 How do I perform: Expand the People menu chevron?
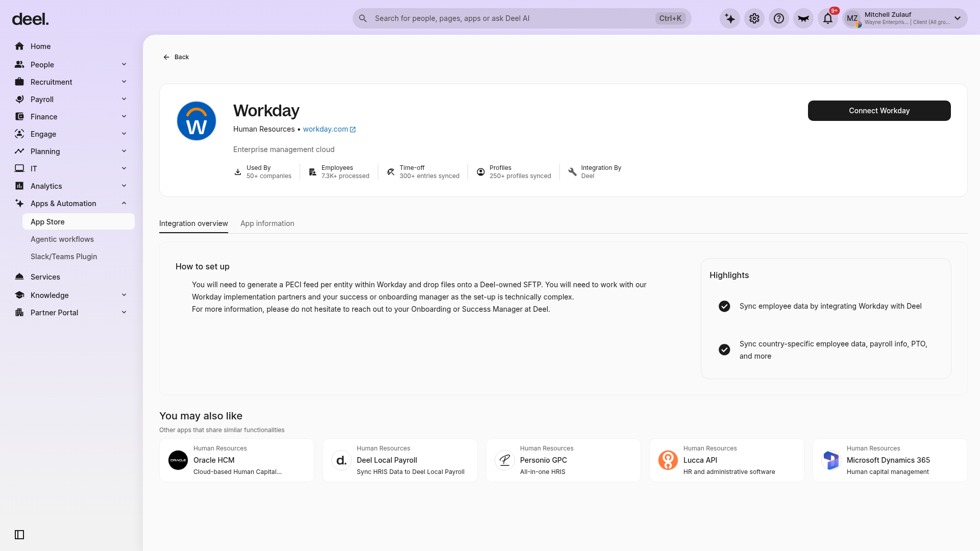point(124,64)
